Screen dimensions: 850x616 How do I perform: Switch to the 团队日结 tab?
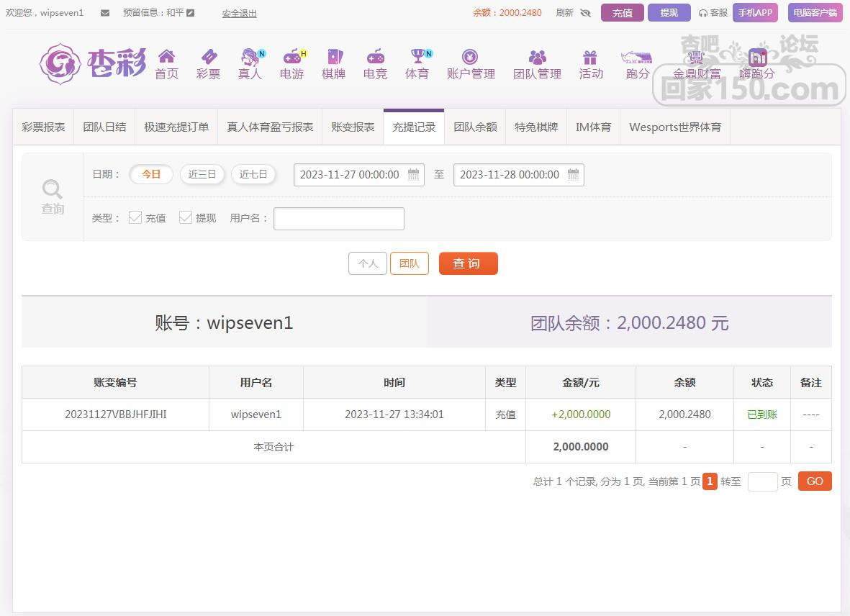(x=104, y=127)
